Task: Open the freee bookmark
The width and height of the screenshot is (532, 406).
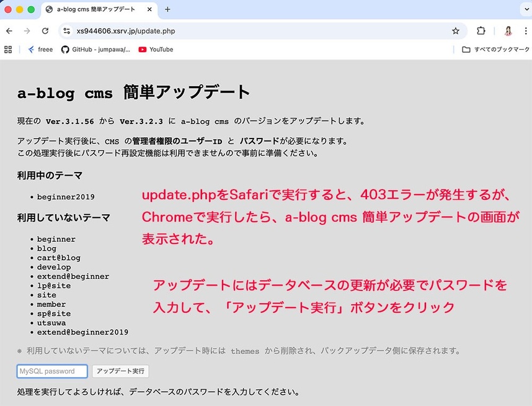Action: 40,50
